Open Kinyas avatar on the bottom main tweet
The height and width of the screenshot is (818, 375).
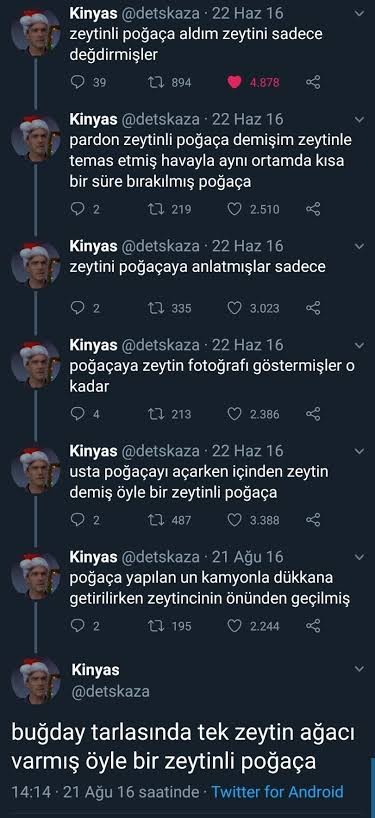pos(35,681)
